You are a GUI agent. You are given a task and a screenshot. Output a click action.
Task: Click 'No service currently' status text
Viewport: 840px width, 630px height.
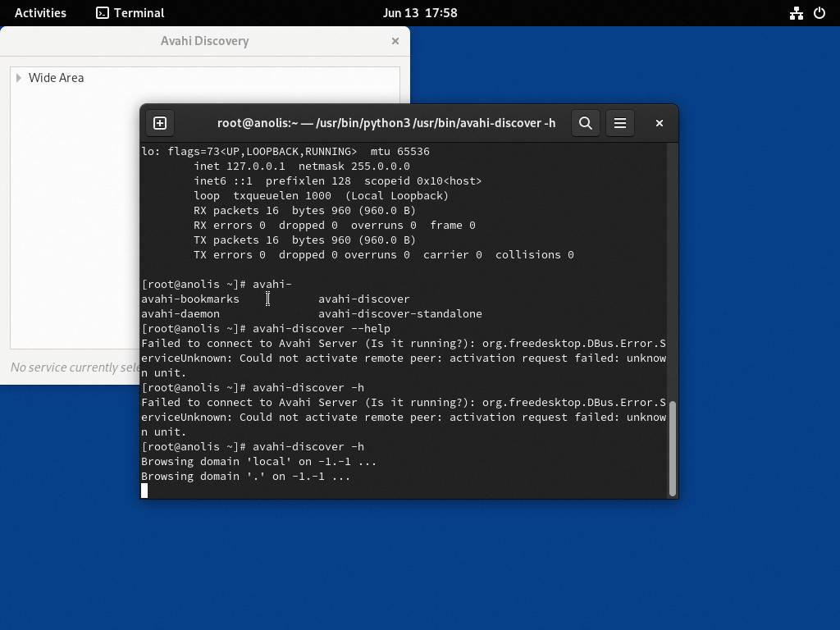point(75,367)
